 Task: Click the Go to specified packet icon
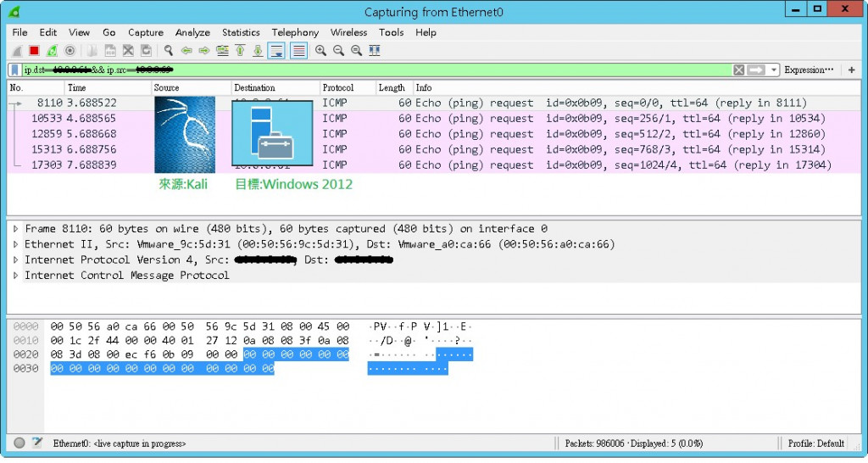click(223, 51)
